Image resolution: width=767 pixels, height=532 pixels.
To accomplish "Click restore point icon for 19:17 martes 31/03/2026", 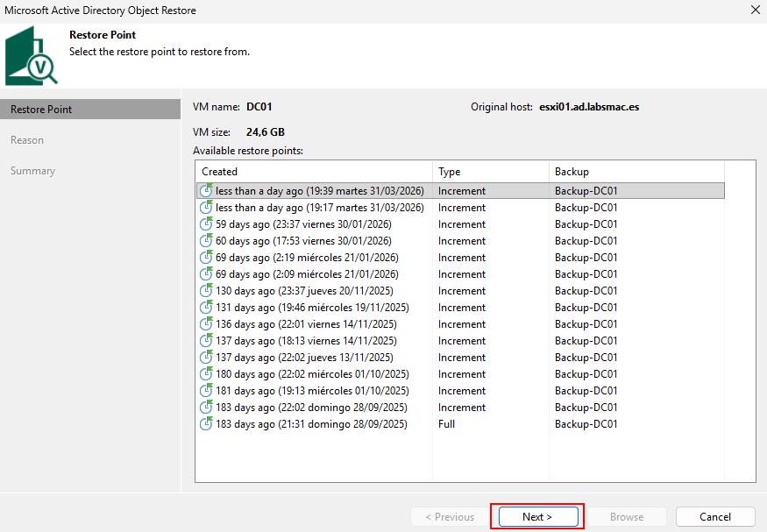I will click(206, 208).
